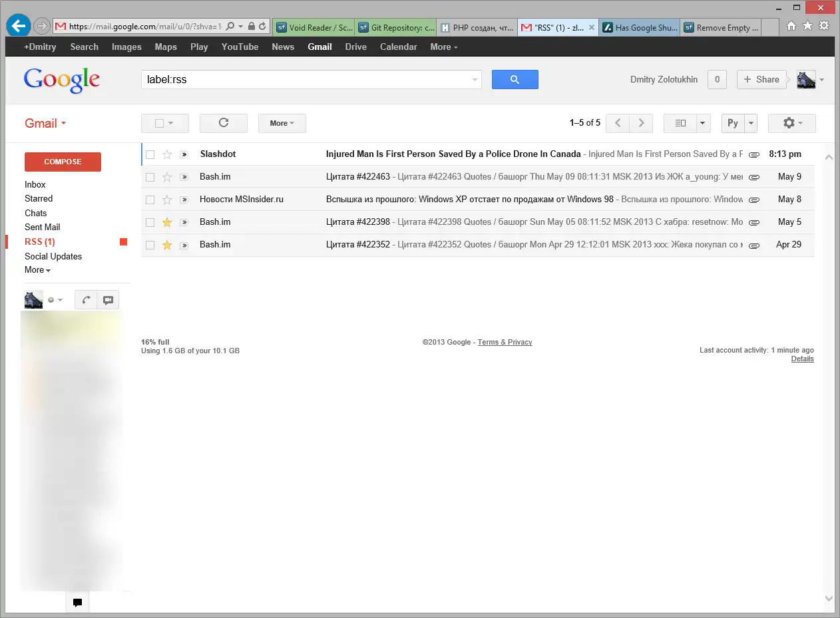840x618 pixels.
Task: Open Gmail settings gear
Action: point(792,123)
